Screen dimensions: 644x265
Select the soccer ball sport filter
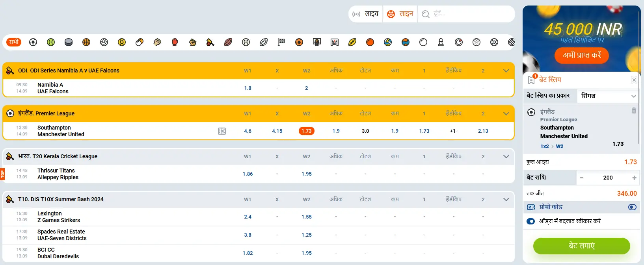33,42
